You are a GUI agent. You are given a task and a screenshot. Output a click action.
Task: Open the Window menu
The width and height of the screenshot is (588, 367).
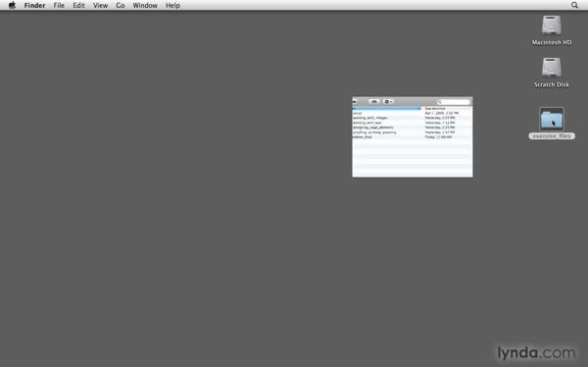pos(145,5)
